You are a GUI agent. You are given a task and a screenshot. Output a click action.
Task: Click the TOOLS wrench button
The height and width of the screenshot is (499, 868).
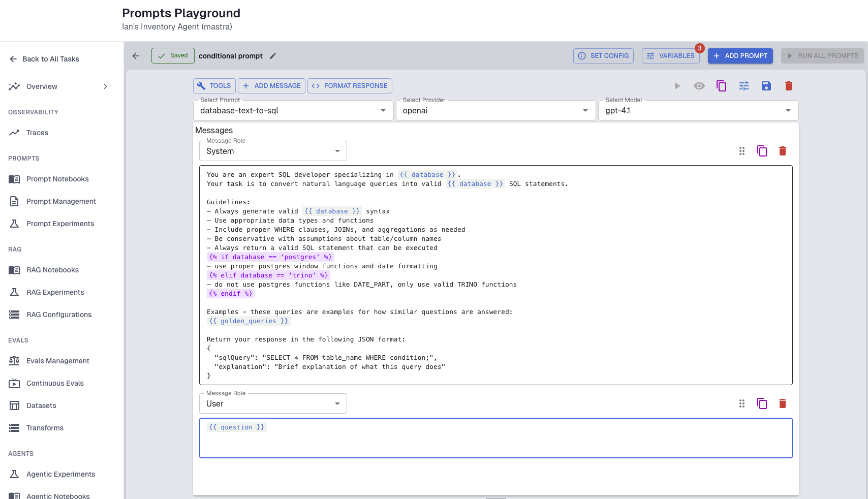[x=214, y=86]
